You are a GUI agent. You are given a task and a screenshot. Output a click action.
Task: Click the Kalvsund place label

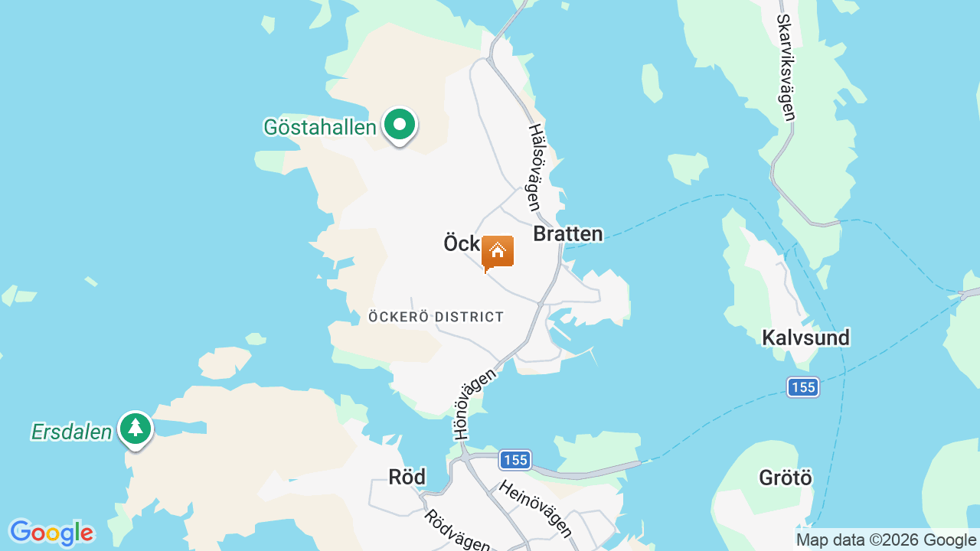coord(806,337)
